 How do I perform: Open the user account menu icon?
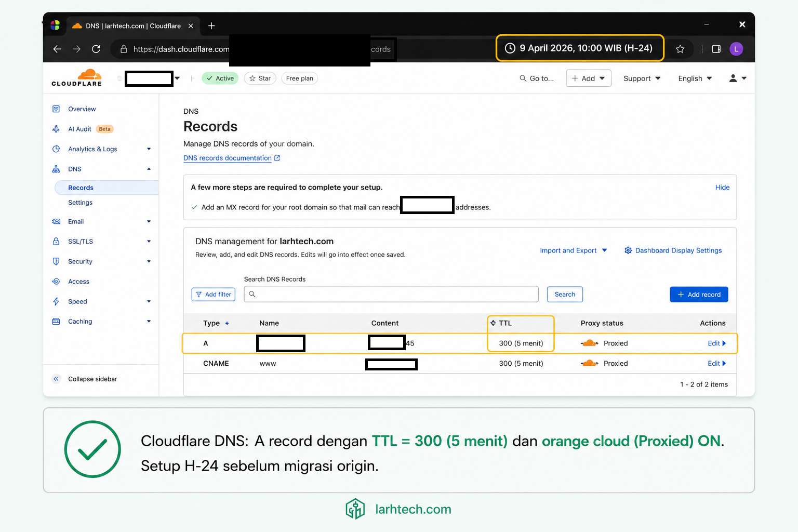738,78
